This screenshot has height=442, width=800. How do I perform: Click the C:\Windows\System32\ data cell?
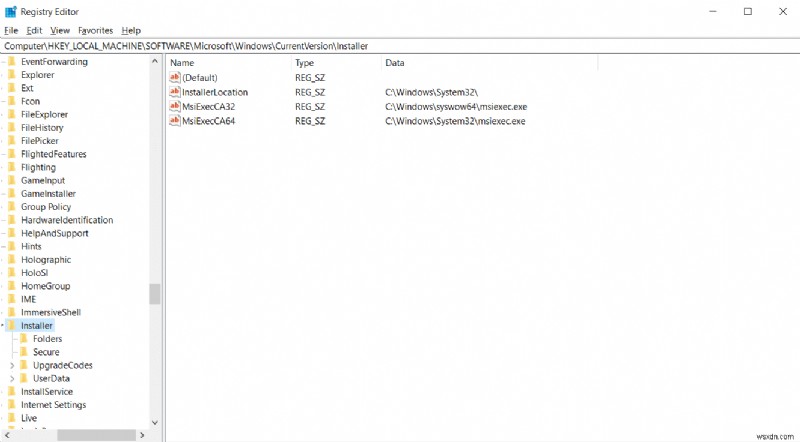coord(432,92)
